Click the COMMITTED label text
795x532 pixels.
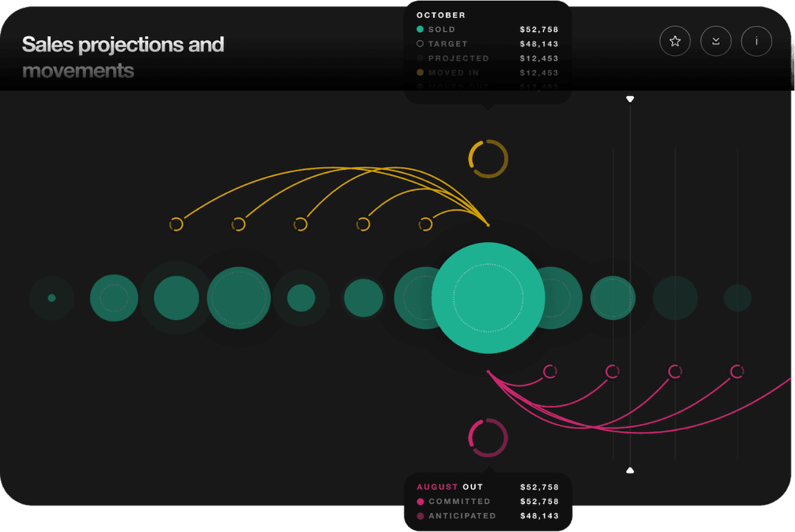point(459,501)
